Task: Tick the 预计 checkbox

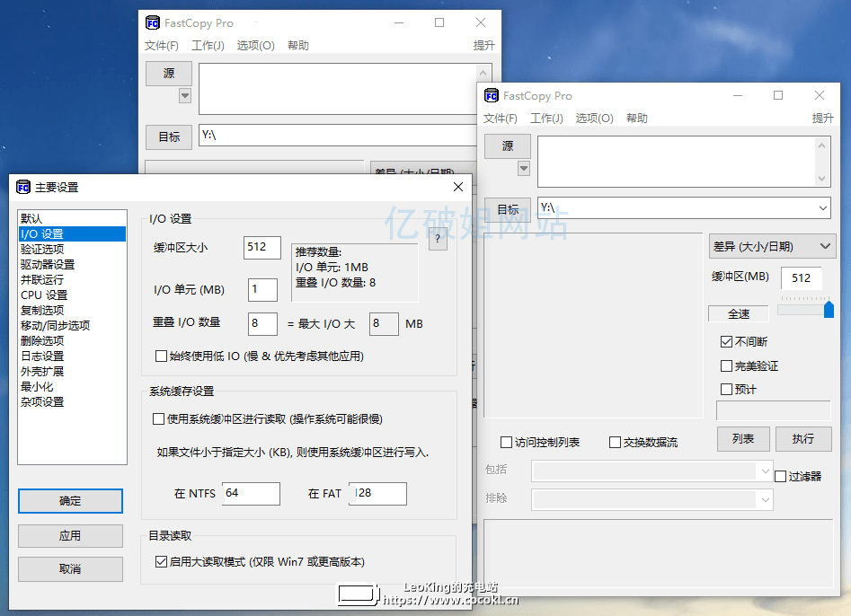Action: (726, 390)
